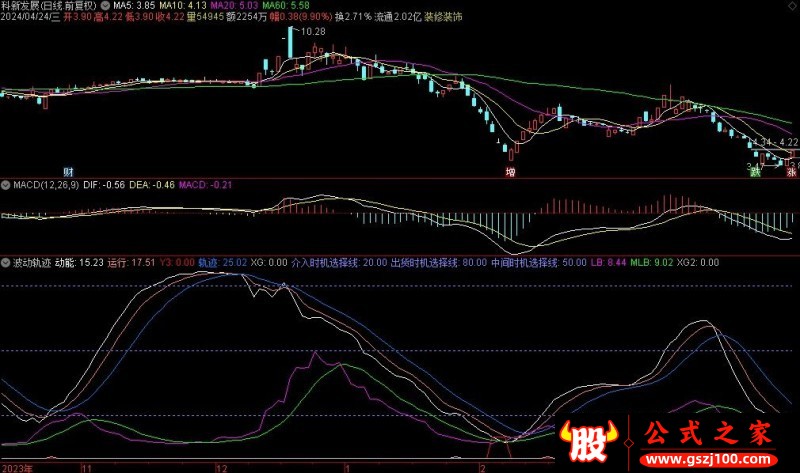
Task: Click the DIF: -0.56 value
Action: [104, 185]
